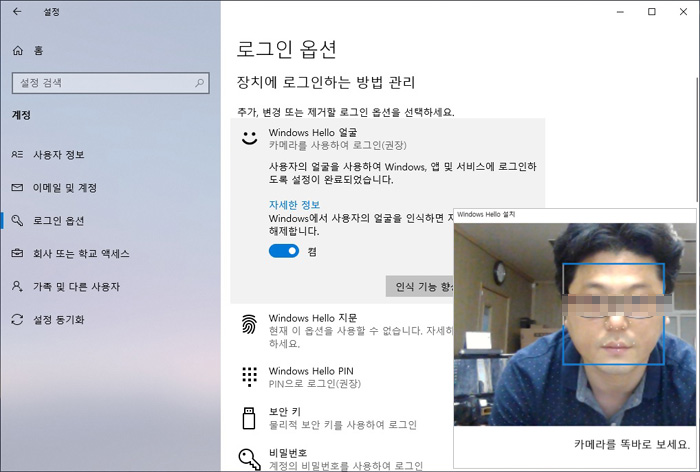The width and height of the screenshot is (700, 472).
Task: Expand the Windows Hello PIN option
Action: (342, 377)
